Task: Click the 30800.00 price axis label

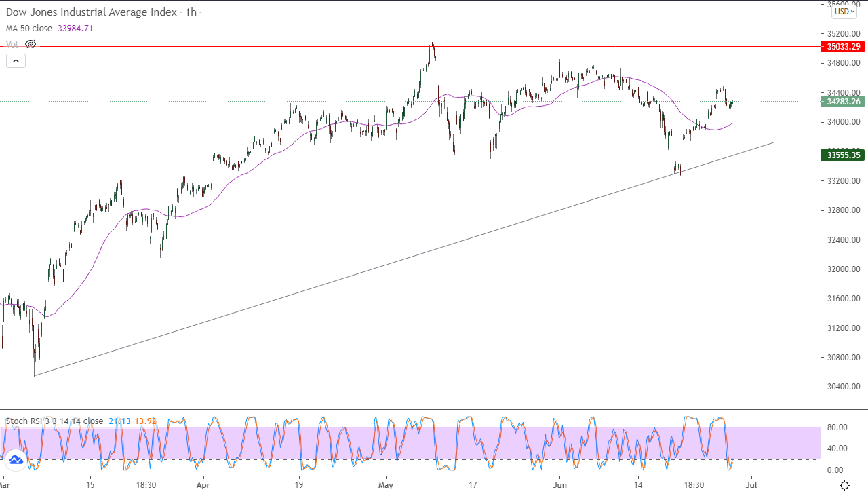Action: click(x=842, y=358)
